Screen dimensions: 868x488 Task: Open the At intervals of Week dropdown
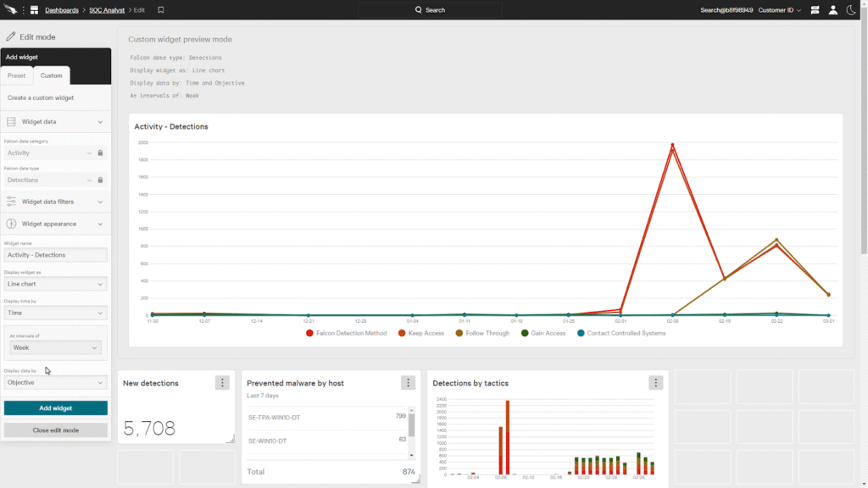(x=56, y=347)
